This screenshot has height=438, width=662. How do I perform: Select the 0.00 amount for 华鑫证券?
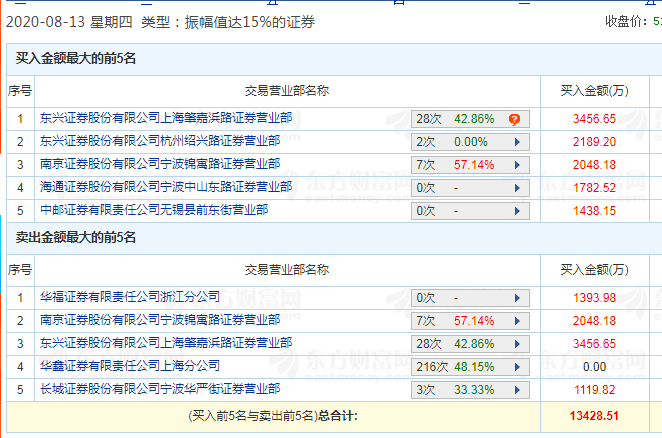[594, 367]
